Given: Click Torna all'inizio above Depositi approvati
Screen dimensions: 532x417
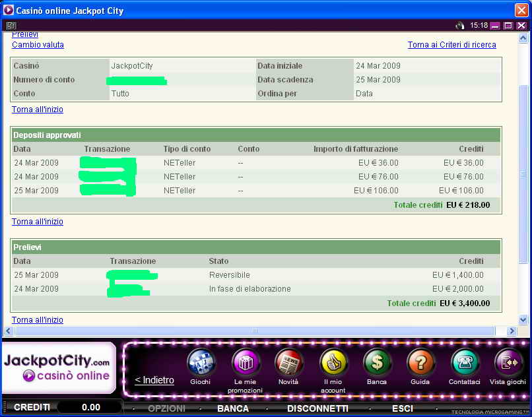Looking at the screenshot, I should tap(38, 110).
